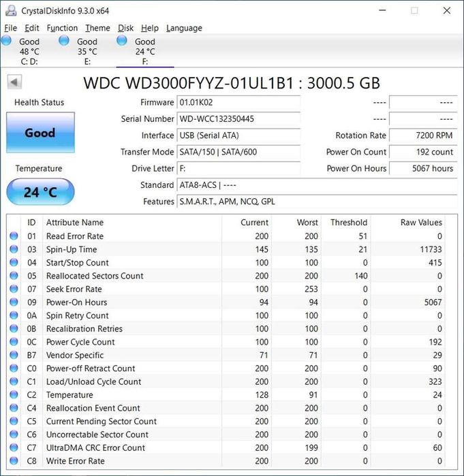
Task: Close the CrystalDiskInfo window
Action: (x=447, y=10)
